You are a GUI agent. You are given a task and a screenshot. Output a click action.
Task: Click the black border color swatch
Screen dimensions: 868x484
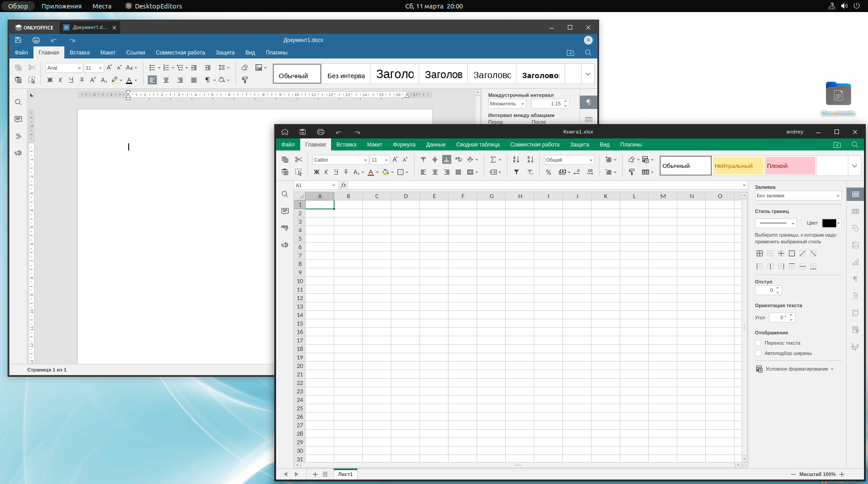[829, 223]
